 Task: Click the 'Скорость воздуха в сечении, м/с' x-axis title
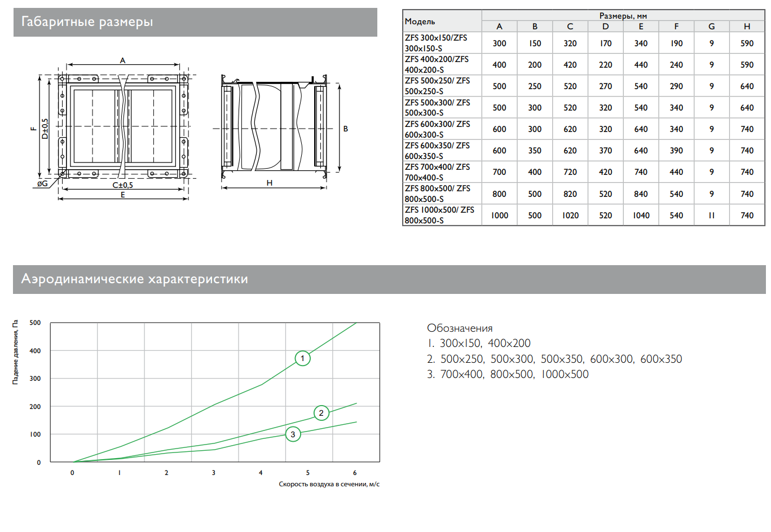coord(329,484)
